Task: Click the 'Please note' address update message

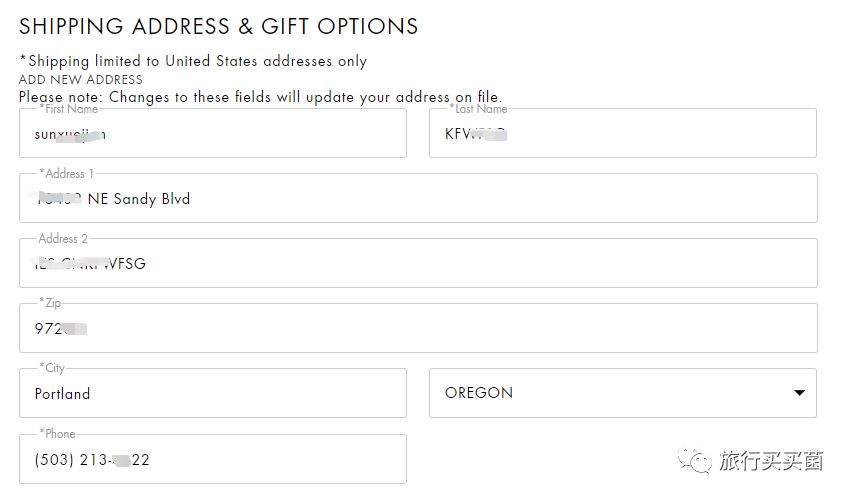Action: point(260,97)
